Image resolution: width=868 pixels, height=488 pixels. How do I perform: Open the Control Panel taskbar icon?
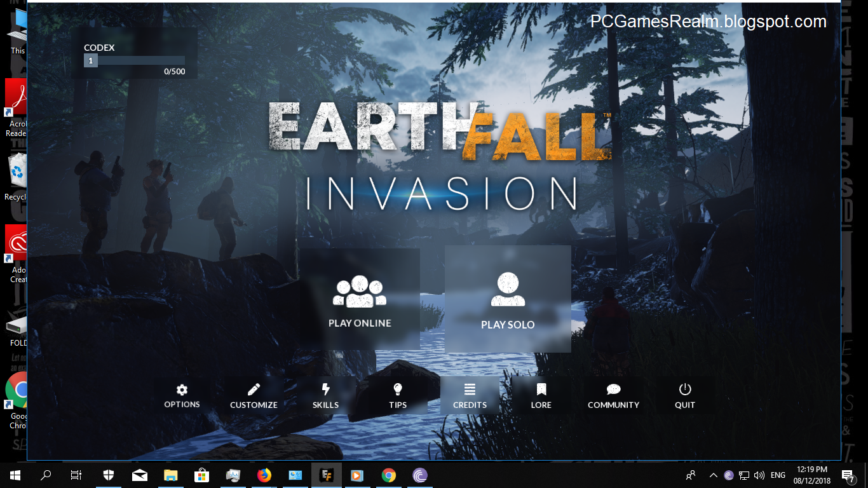pos(295,475)
